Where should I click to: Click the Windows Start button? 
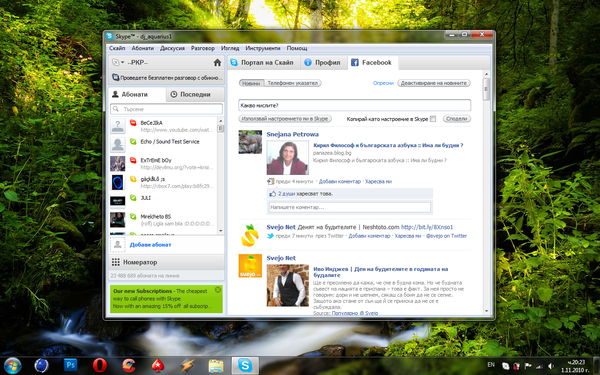click(13, 365)
